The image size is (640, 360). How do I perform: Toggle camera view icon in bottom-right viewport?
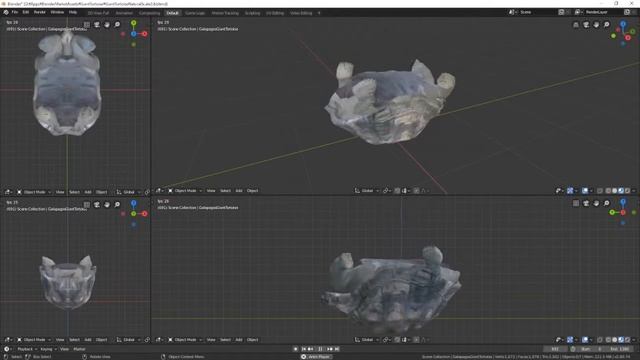click(x=586, y=203)
